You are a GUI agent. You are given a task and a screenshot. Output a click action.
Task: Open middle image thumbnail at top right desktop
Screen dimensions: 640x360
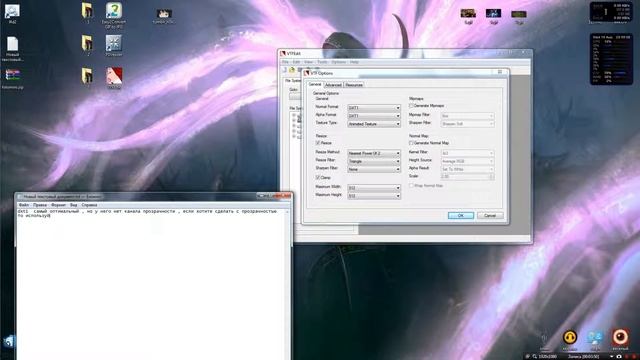493,13
